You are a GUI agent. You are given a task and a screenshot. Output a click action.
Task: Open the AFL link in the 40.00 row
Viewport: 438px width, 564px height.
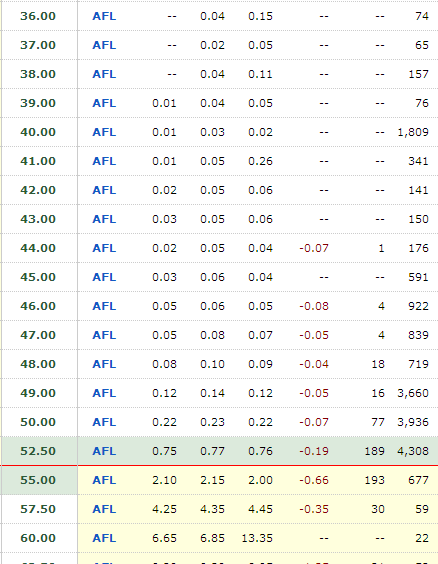click(104, 132)
